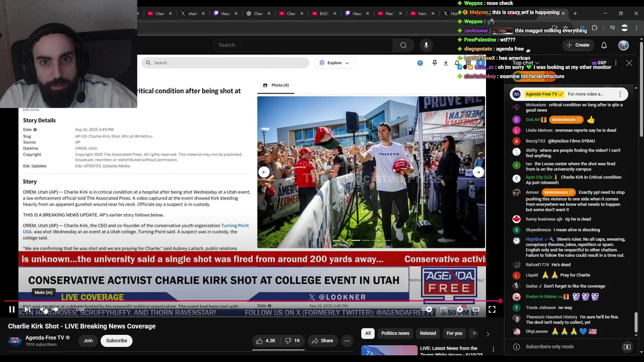This screenshot has height=362, width=644.
Task: Open options for the Latest News recommendation
Action: pos(493,349)
